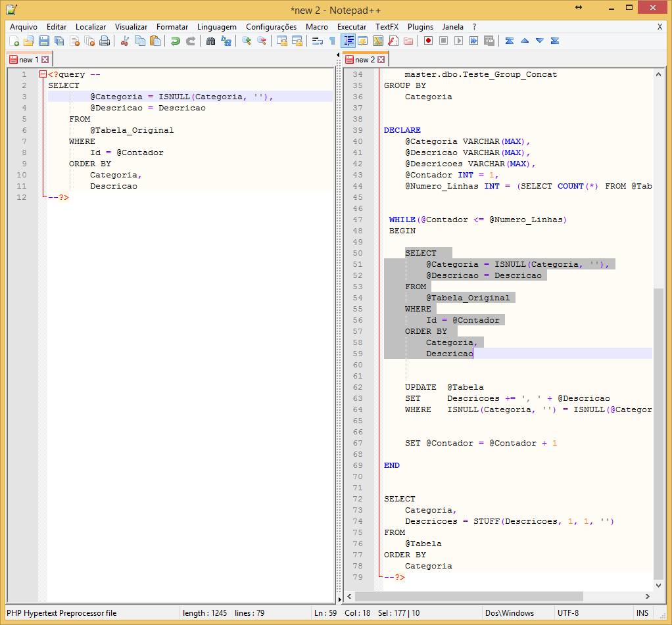Open the Plugins menu
The image size is (672, 625).
click(420, 26)
